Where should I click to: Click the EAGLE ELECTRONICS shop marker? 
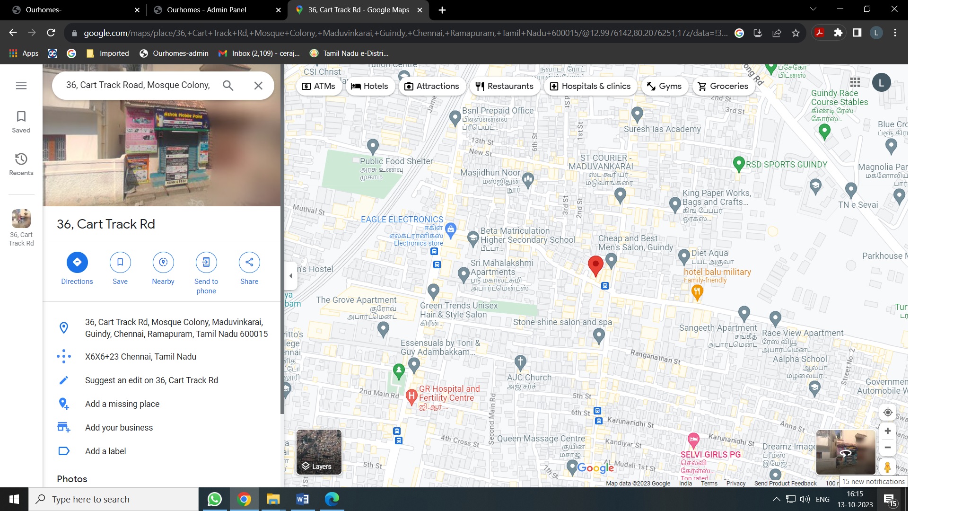pyautogui.click(x=451, y=229)
